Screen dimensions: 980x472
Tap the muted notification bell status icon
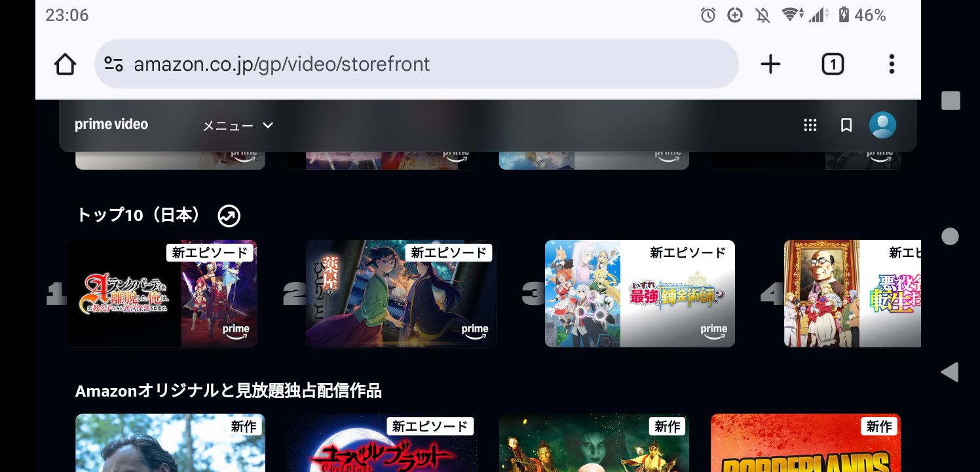(x=763, y=15)
